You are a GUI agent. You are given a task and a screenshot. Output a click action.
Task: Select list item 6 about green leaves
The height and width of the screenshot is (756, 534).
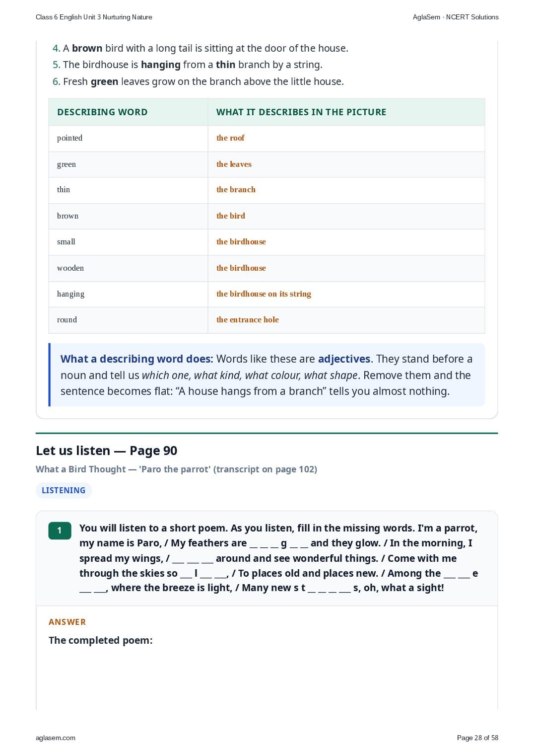click(198, 81)
